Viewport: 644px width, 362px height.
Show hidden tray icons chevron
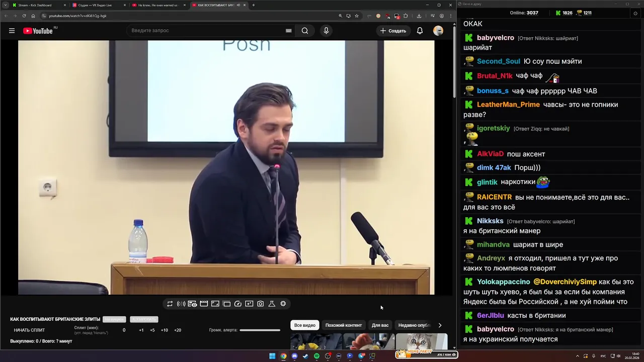pos(577,356)
